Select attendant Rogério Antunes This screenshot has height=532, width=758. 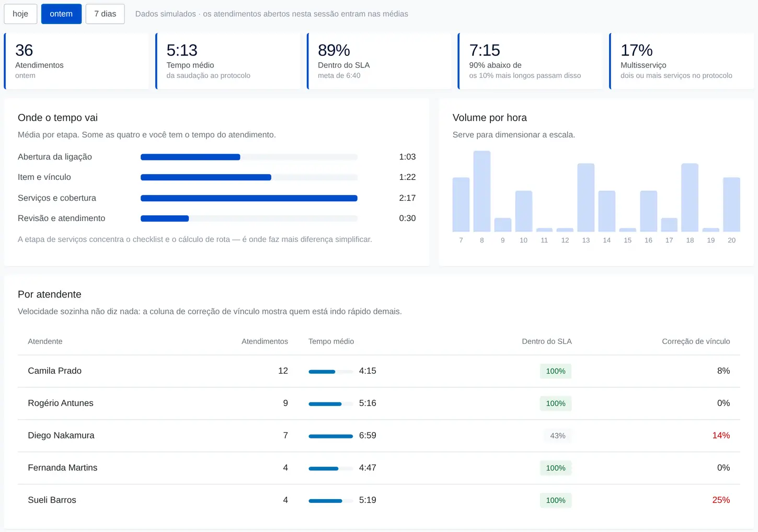(x=61, y=403)
